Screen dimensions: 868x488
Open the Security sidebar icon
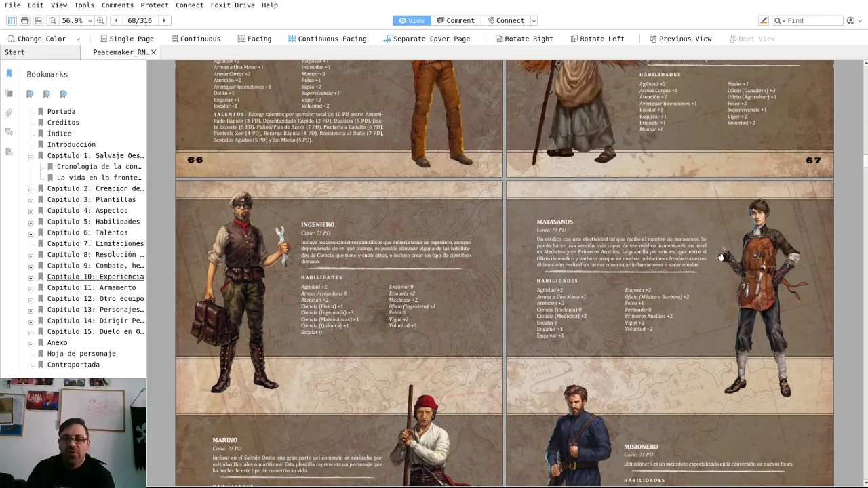(9, 152)
